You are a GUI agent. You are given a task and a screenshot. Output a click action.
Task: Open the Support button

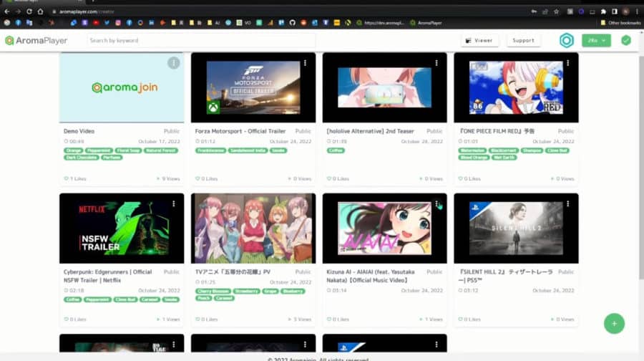[523, 40]
